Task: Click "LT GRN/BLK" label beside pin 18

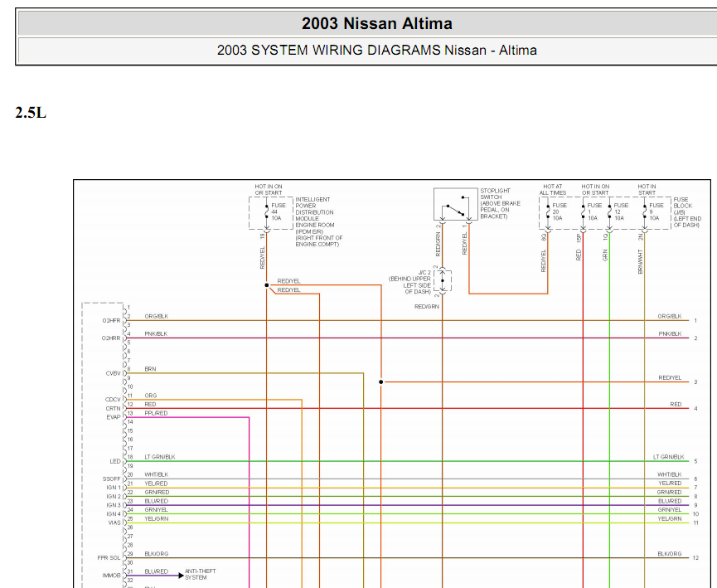Action: [160, 457]
